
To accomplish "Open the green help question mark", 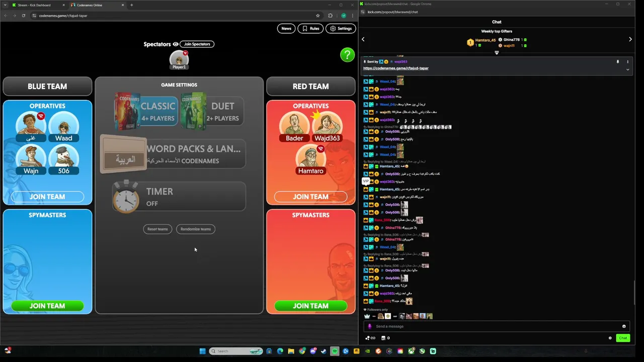I will [347, 55].
